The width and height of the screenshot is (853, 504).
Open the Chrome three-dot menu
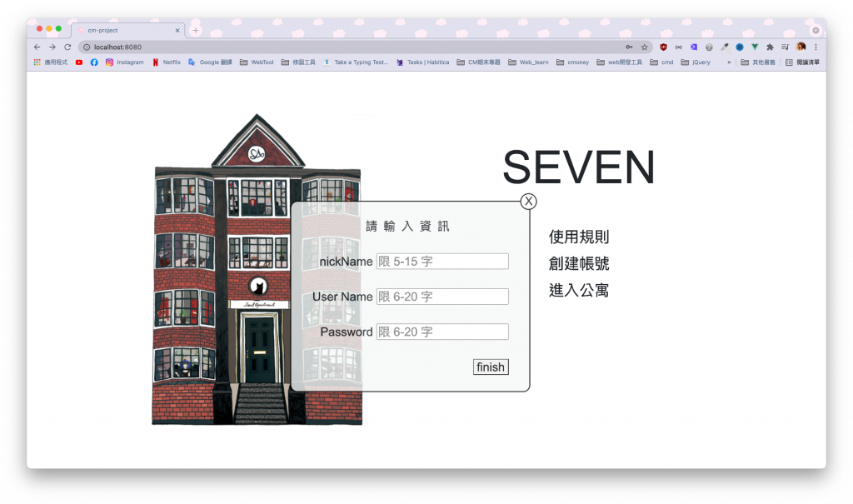(816, 47)
